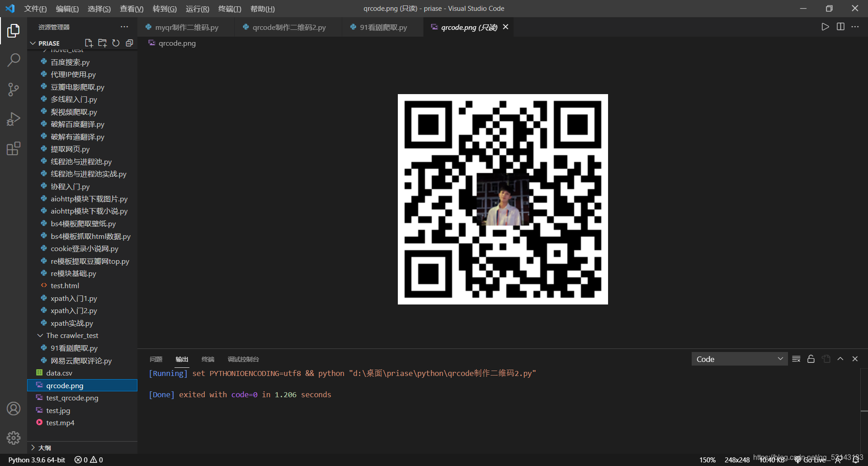The height and width of the screenshot is (466, 868).
Task: Close the bottom output panel
Action: 855,359
